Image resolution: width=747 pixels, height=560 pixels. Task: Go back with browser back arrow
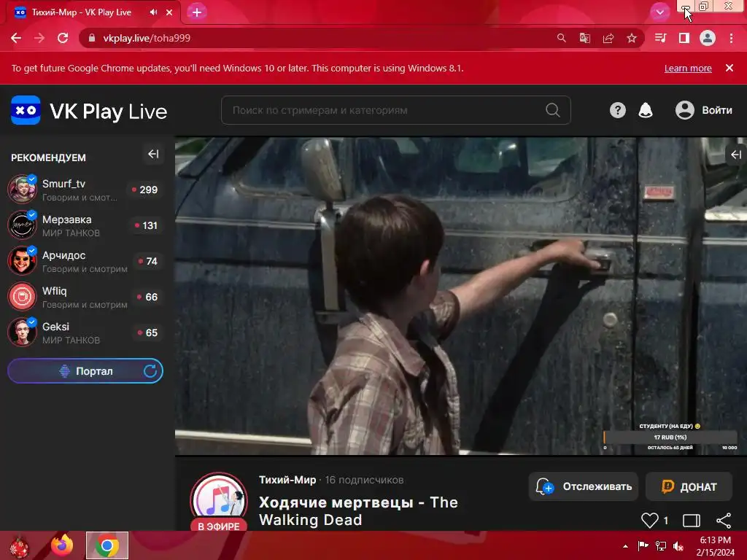(16, 38)
